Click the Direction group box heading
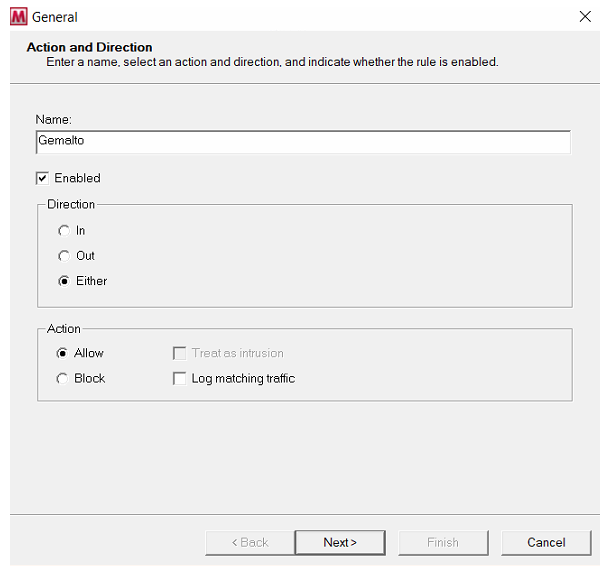600x568 pixels. click(x=71, y=204)
